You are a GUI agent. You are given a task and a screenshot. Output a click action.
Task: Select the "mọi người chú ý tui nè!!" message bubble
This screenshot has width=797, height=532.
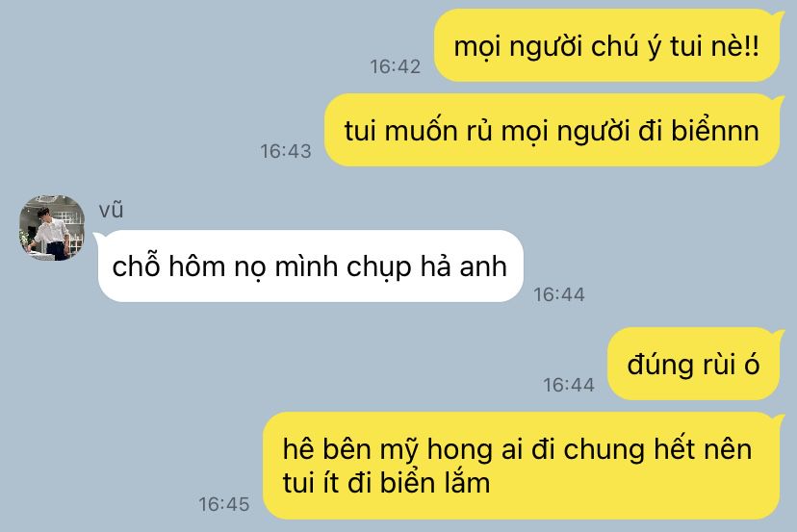pyautogui.click(x=607, y=46)
